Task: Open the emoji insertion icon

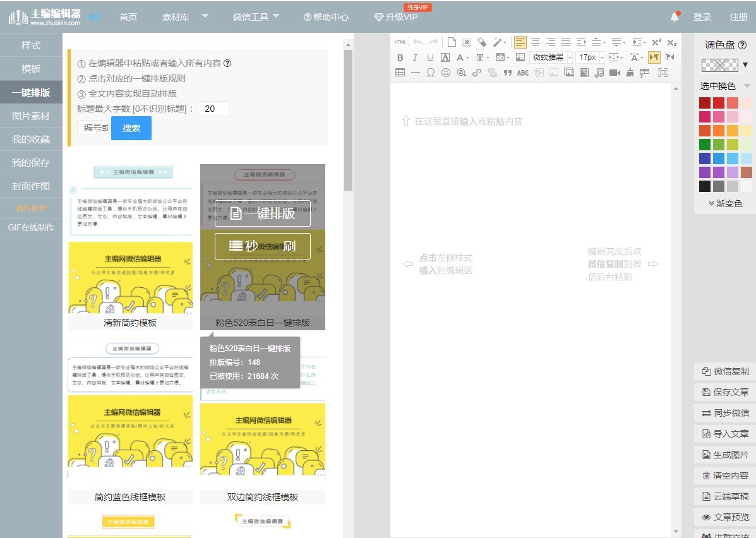Action: 447,73
